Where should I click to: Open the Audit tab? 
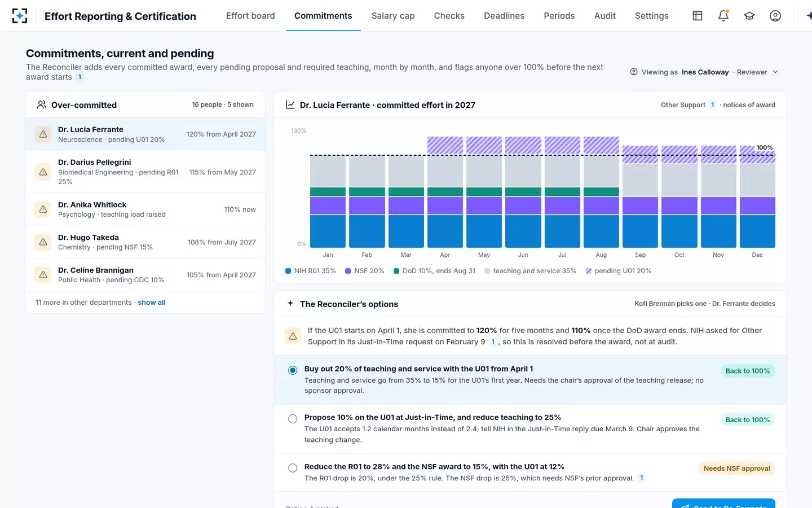(x=605, y=16)
